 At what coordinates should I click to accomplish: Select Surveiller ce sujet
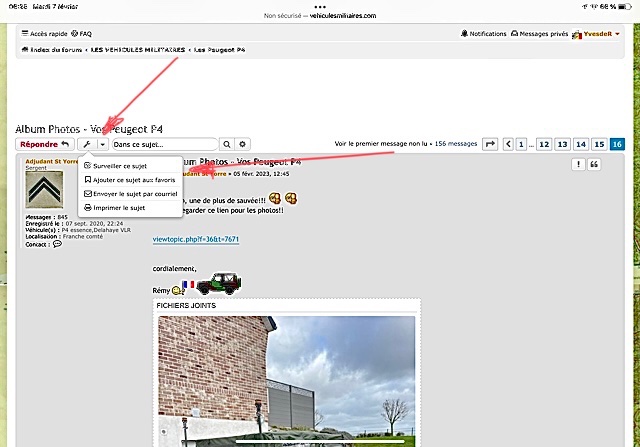[x=117, y=165]
